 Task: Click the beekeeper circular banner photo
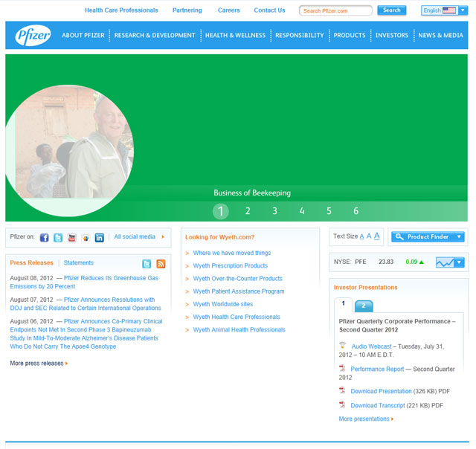(69, 150)
